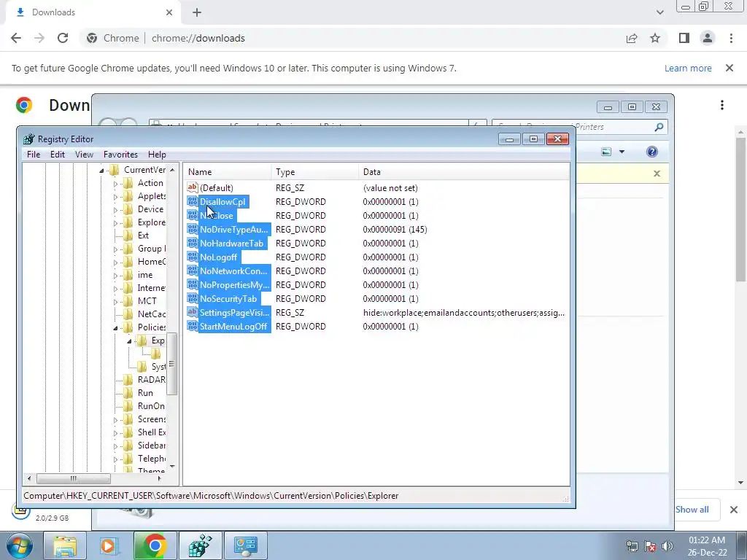
Task: Select the NoNetworkConnections value name
Action: point(233,271)
